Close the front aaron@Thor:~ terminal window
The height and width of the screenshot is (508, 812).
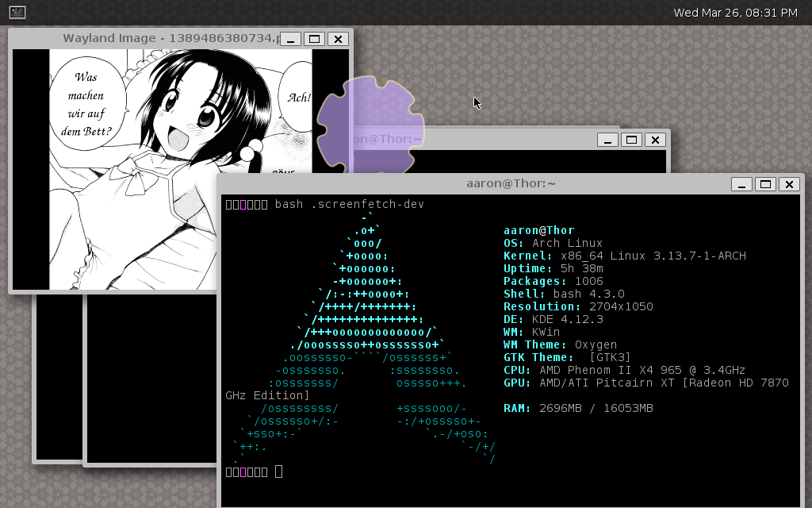click(789, 184)
